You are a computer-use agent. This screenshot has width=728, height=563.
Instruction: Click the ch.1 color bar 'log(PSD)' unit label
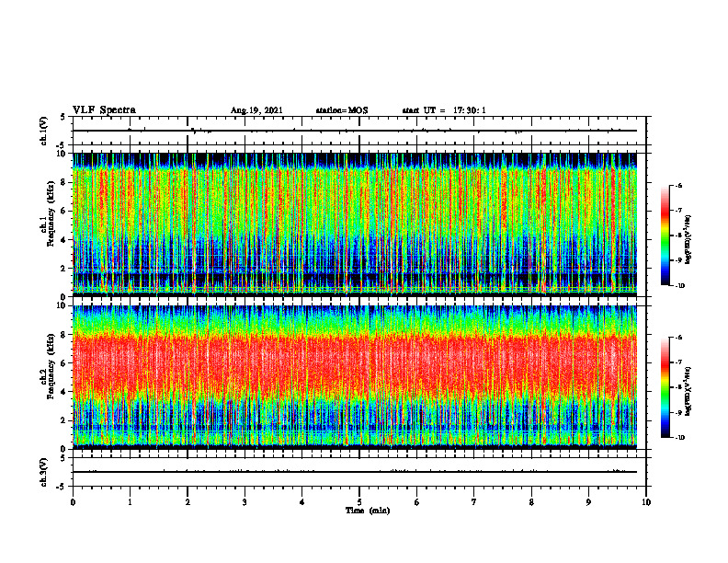click(x=688, y=239)
